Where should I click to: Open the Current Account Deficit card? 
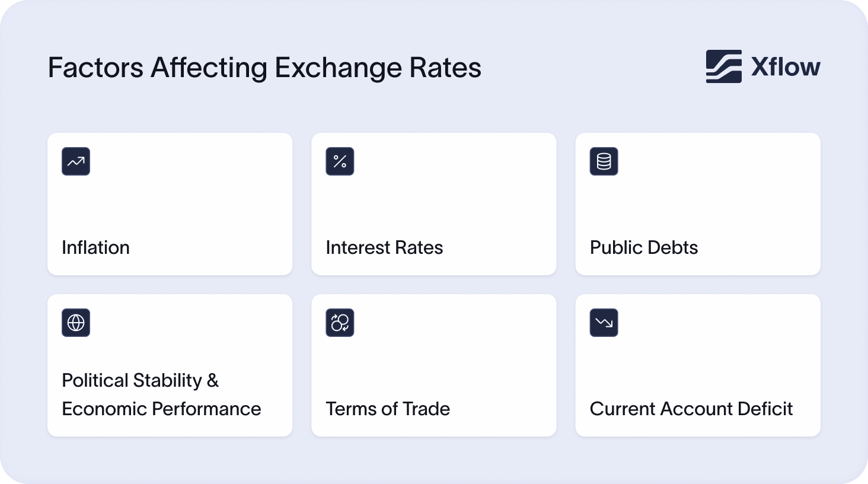[x=697, y=365]
